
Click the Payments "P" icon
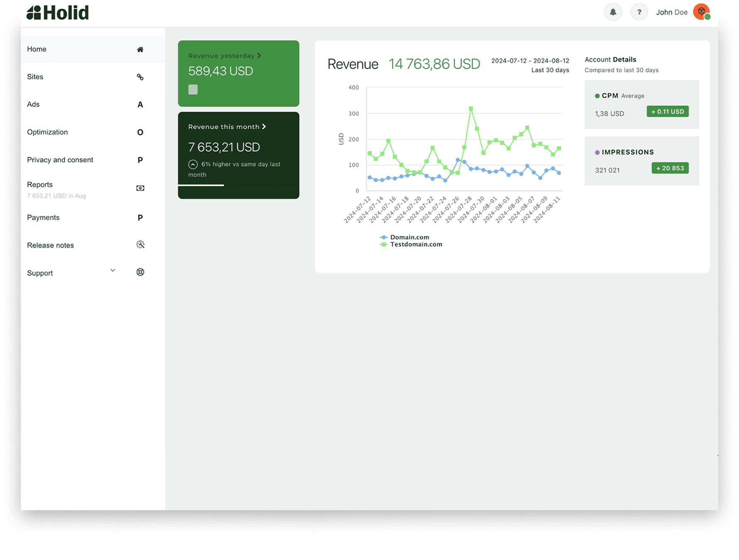click(140, 218)
